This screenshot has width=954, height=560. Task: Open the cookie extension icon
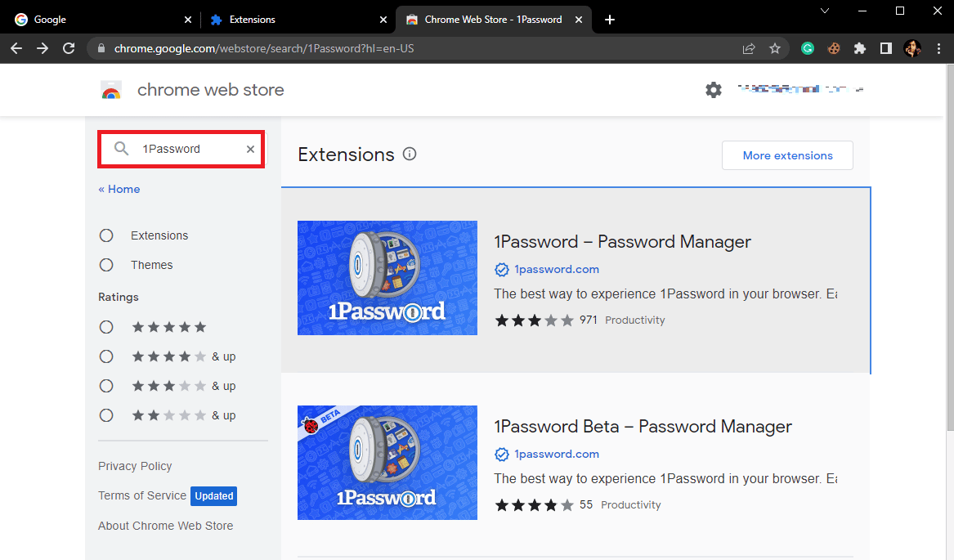(x=834, y=49)
